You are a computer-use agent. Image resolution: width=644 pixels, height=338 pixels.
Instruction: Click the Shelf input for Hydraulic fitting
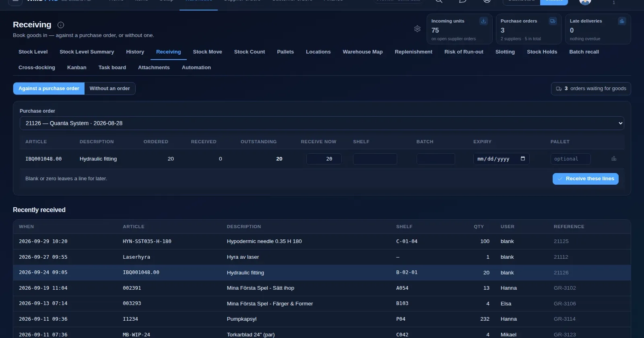click(x=375, y=159)
